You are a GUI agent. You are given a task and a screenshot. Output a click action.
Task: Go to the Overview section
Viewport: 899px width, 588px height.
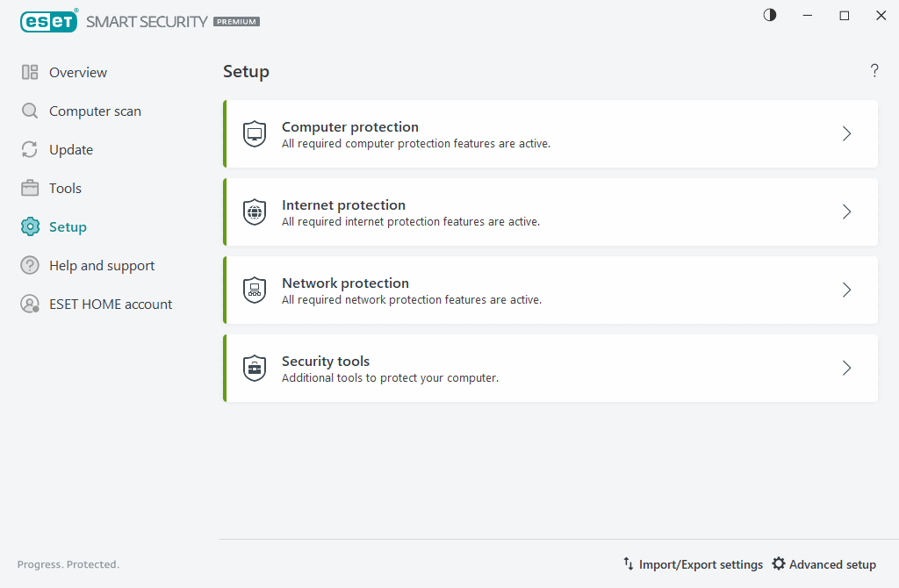77,73
